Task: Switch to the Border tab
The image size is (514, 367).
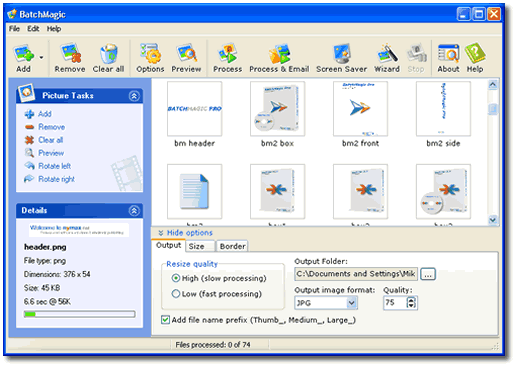Action: pyautogui.click(x=232, y=246)
